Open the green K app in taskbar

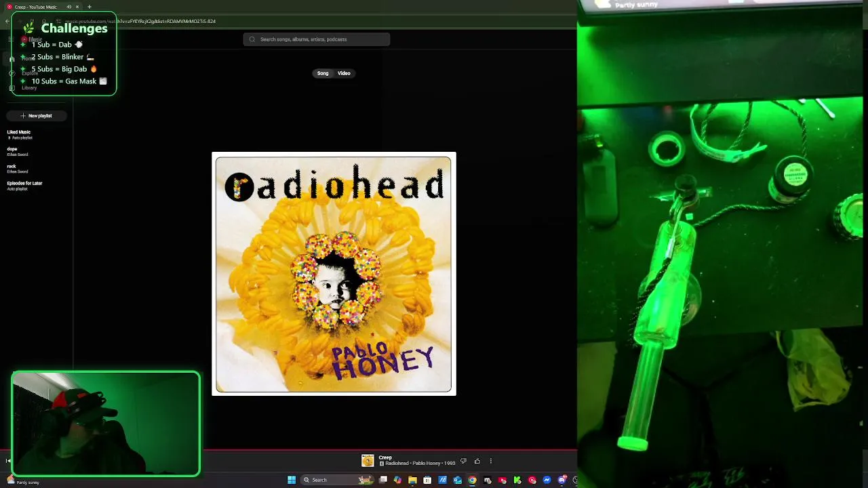tap(517, 480)
